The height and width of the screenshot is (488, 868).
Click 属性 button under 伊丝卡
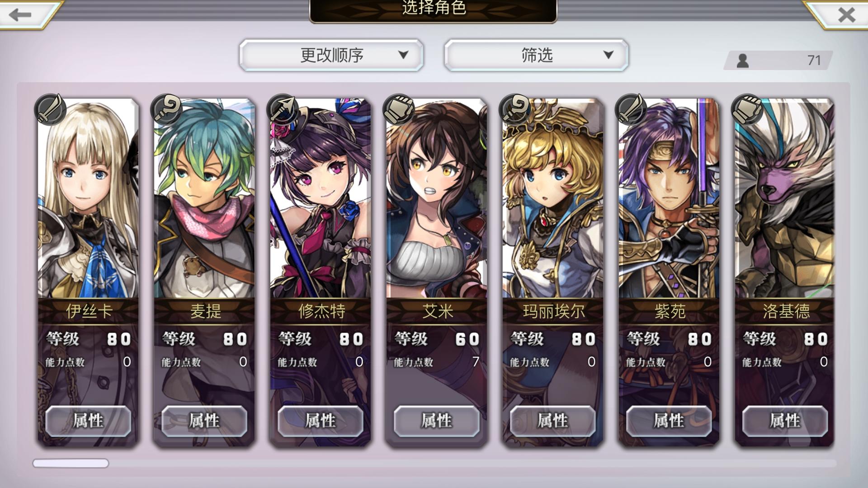tap(88, 421)
